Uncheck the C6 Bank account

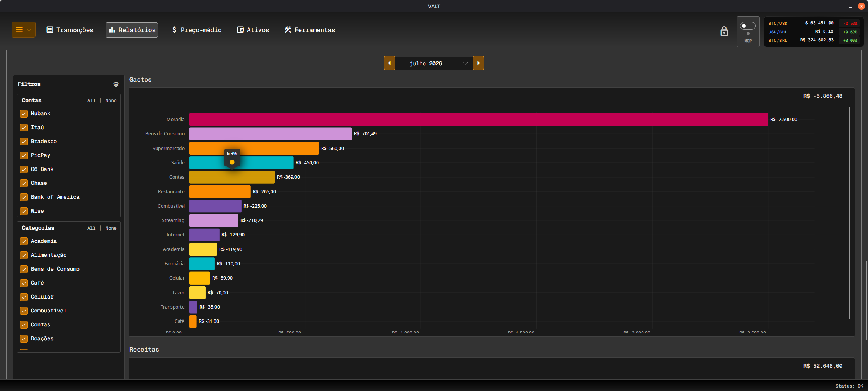(24, 169)
